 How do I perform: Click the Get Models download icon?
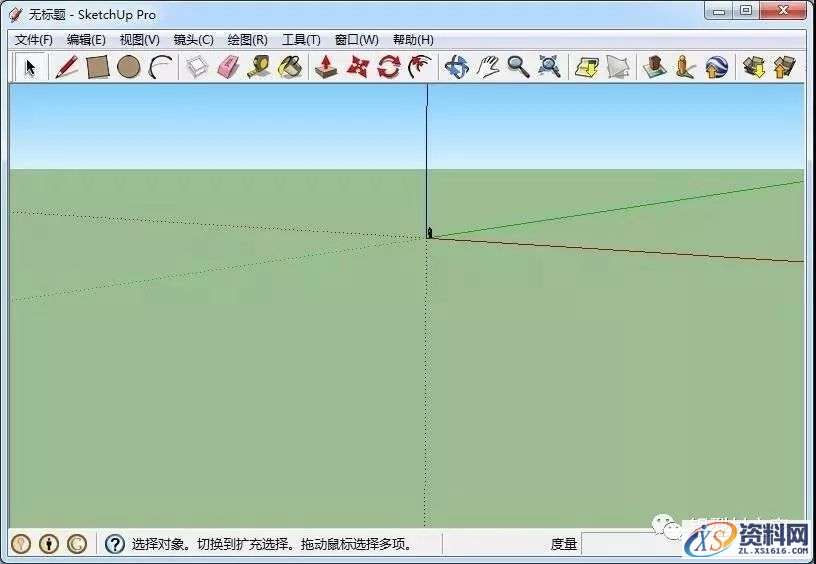pos(754,67)
